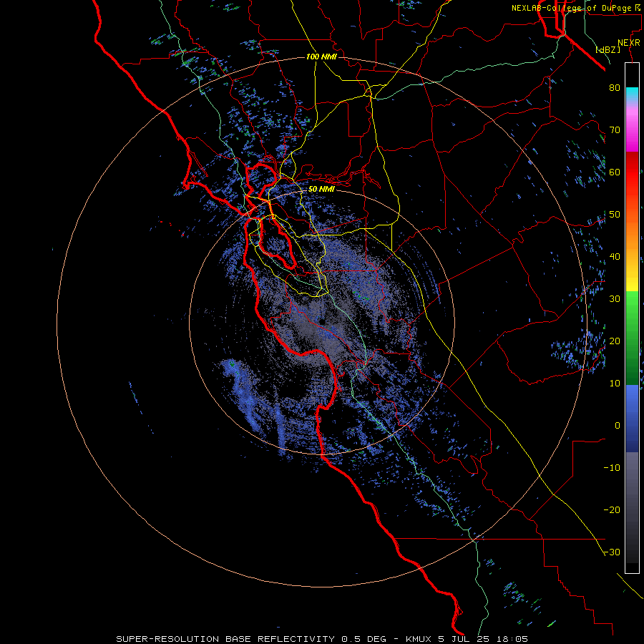Click the 20 value on the dBZ scale

(615, 341)
